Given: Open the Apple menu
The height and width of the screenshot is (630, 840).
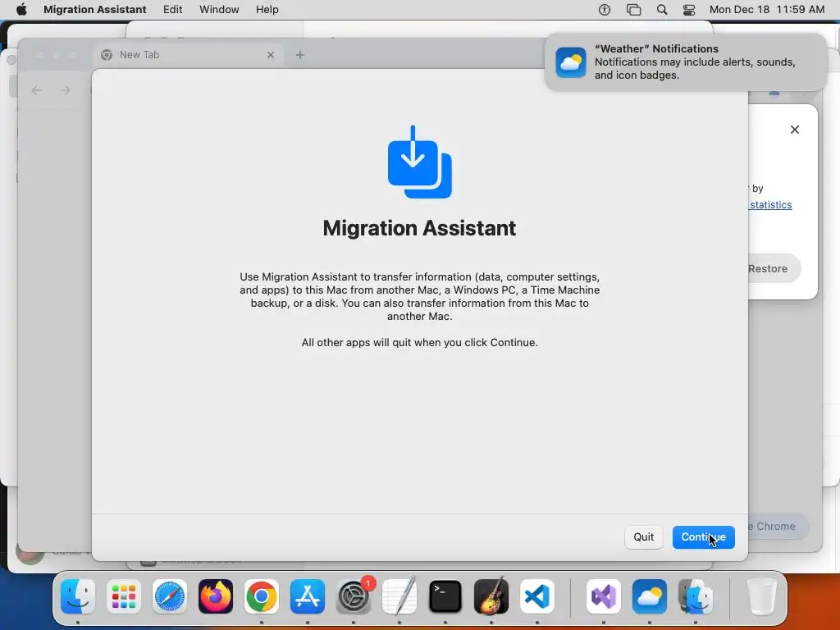Looking at the screenshot, I should pyautogui.click(x=21, y=9).
